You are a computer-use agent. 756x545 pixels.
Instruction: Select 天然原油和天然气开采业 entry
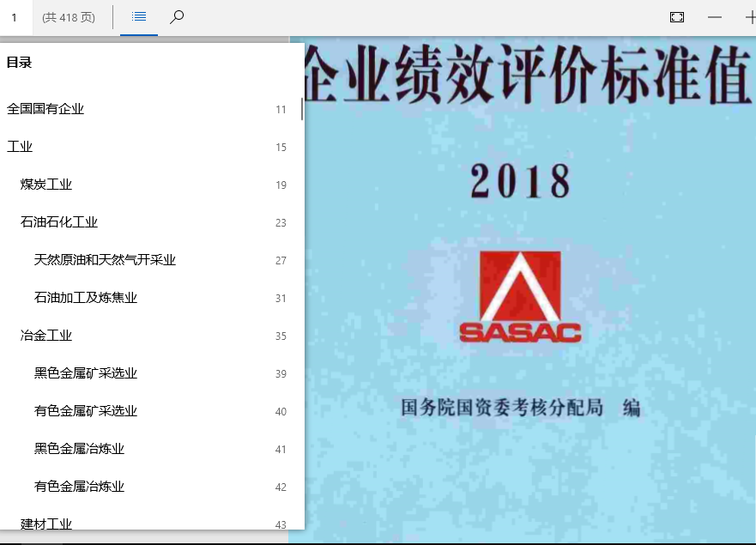coord(105,260)
